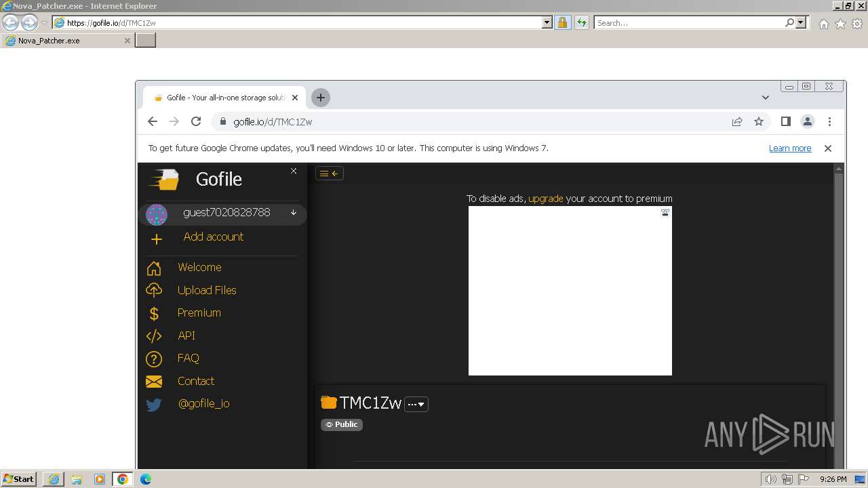Screen dimensions: 868x488
Task: Click the ad info icon
Action: pyautogui.click(x=665, y=213)
